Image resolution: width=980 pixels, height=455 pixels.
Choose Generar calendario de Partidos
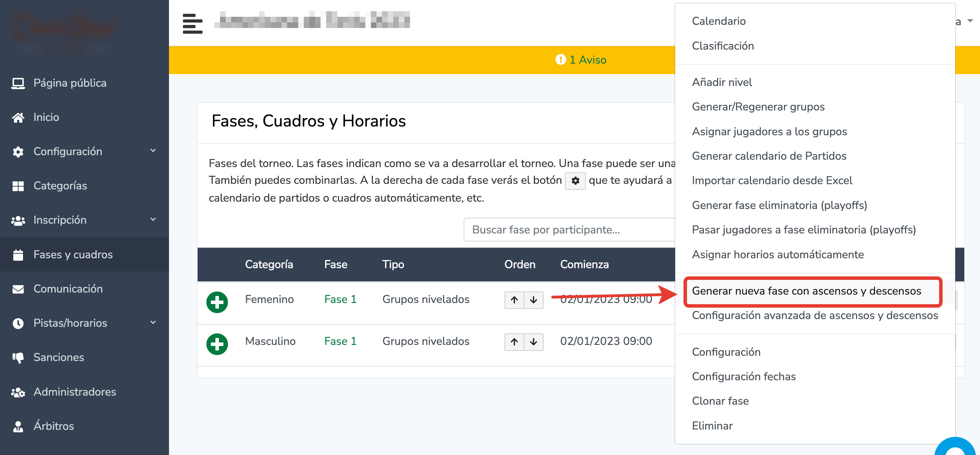coord(768,156)
